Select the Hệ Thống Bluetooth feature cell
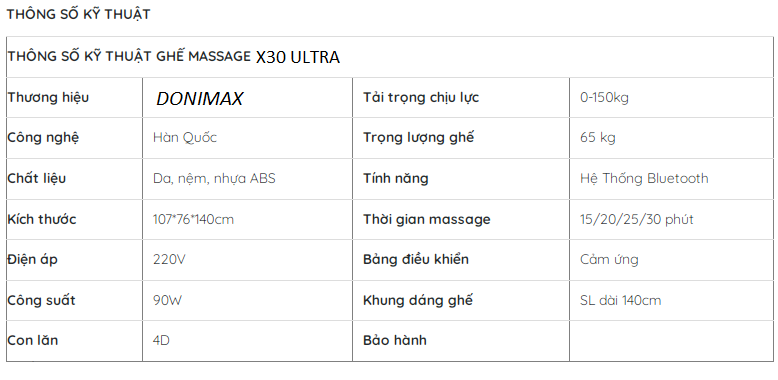The image size is (778, 380). 671,179
